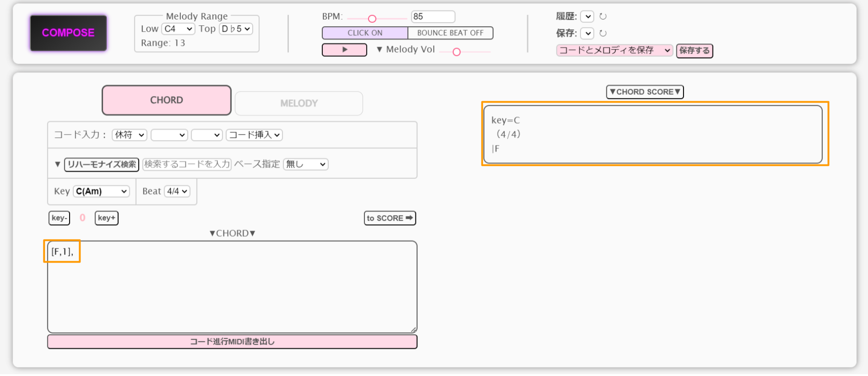Click the 保存する save button

click(694, 51)
